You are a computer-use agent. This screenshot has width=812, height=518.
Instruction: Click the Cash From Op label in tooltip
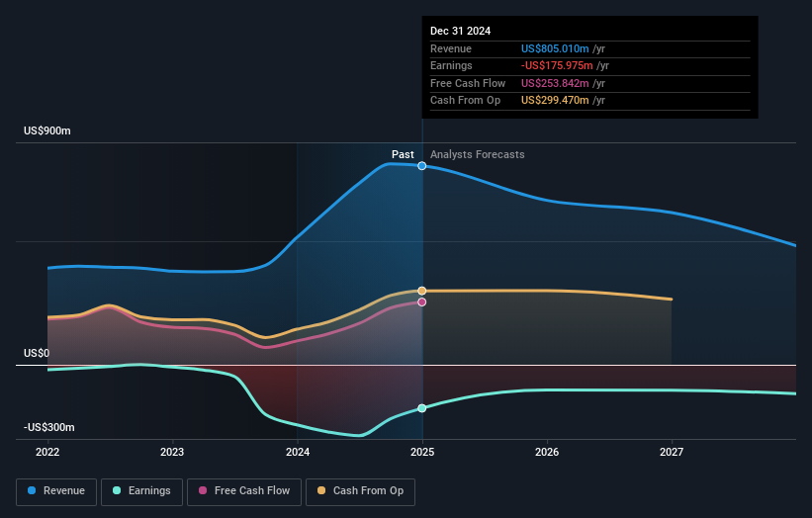(465, 101)
